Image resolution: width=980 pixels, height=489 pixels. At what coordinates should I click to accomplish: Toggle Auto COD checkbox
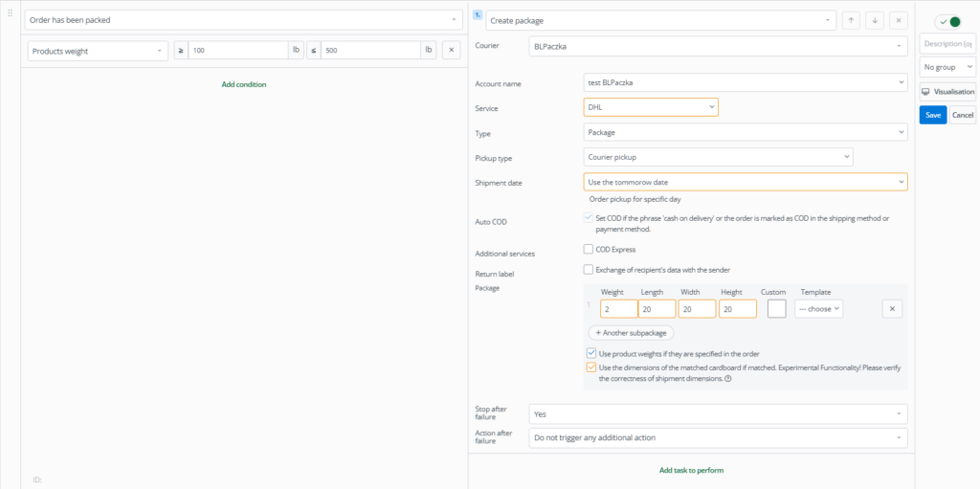point(589,218)
